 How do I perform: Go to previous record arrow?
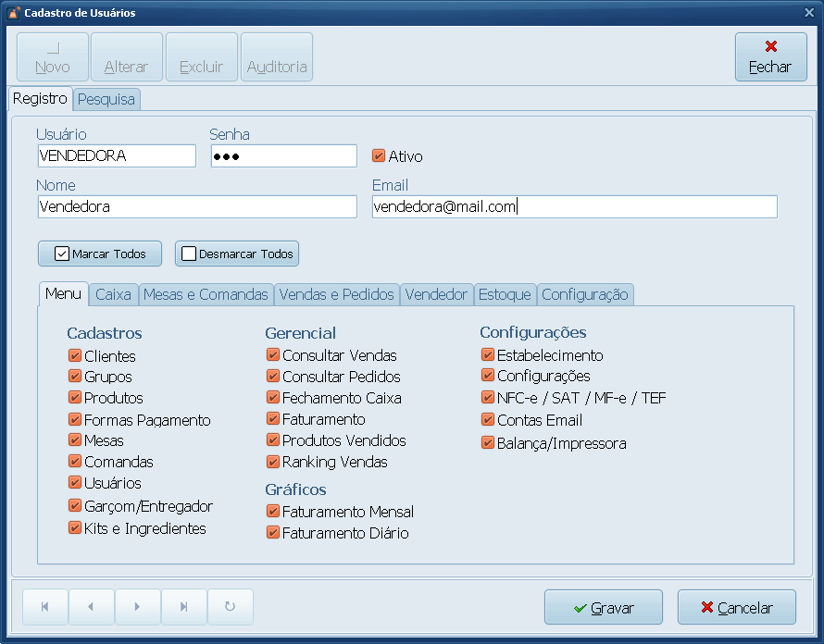91,607
